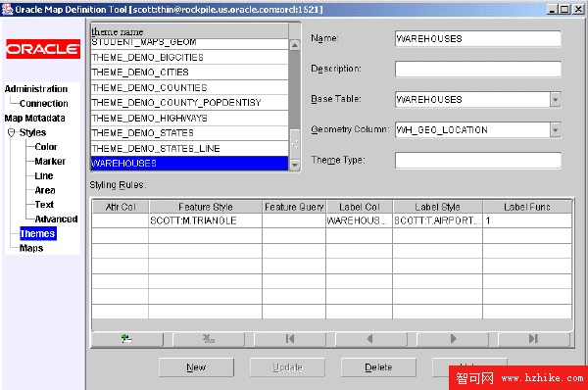Click the Delete button
This screenshot has width=588, height=390.
click(x=378, y=367)
